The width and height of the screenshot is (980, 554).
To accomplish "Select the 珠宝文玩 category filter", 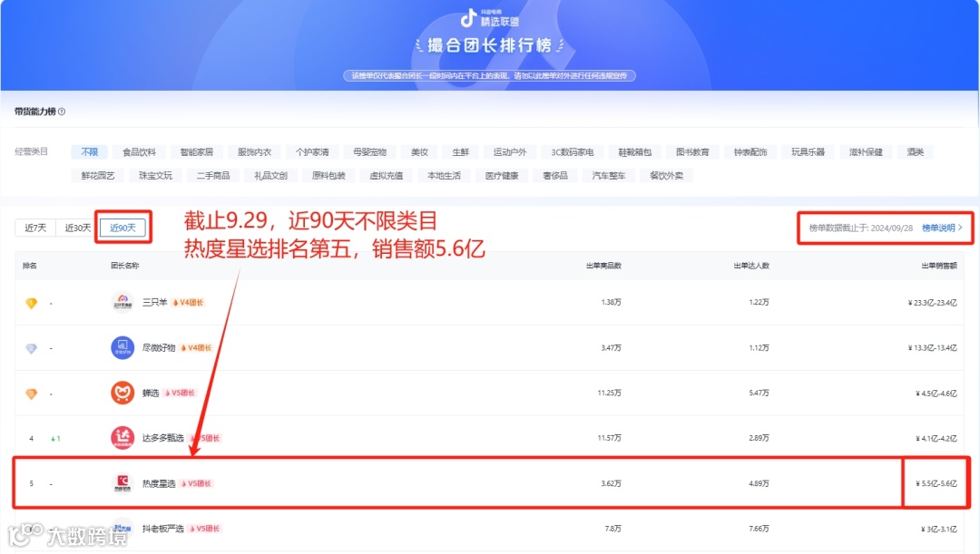I will pos(155,176).
